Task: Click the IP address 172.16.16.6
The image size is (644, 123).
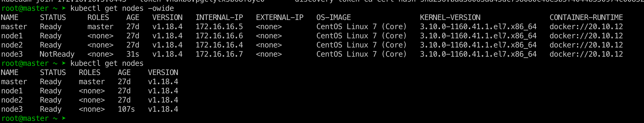Action: [219, 36]
